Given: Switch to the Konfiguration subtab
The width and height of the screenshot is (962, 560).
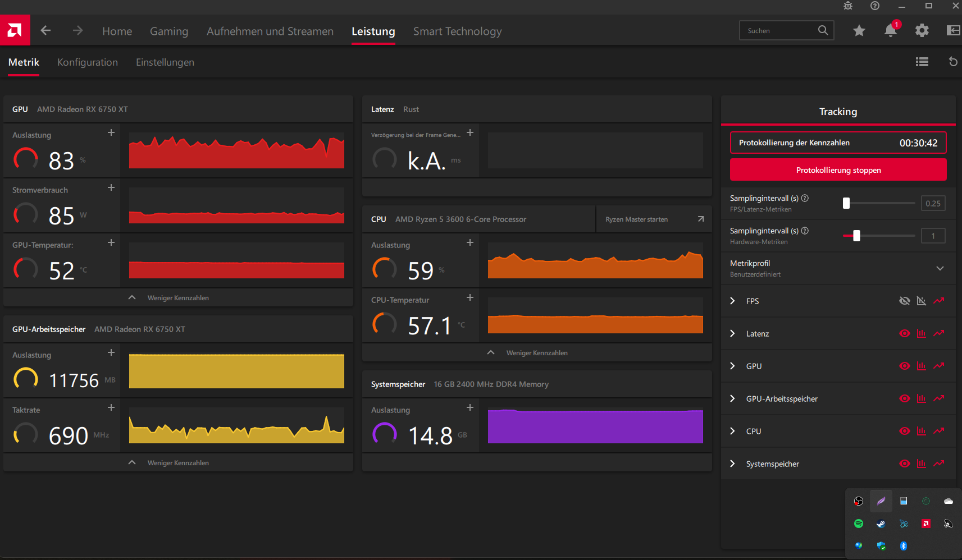Looking at the screenshot, I should pyautogui.click(x=88, y=62).
